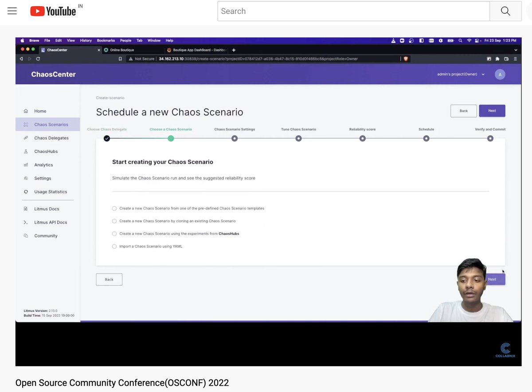Click the Analytics chart icon
The height and width of the screenshot is (392, 532).
pos(26,165)
